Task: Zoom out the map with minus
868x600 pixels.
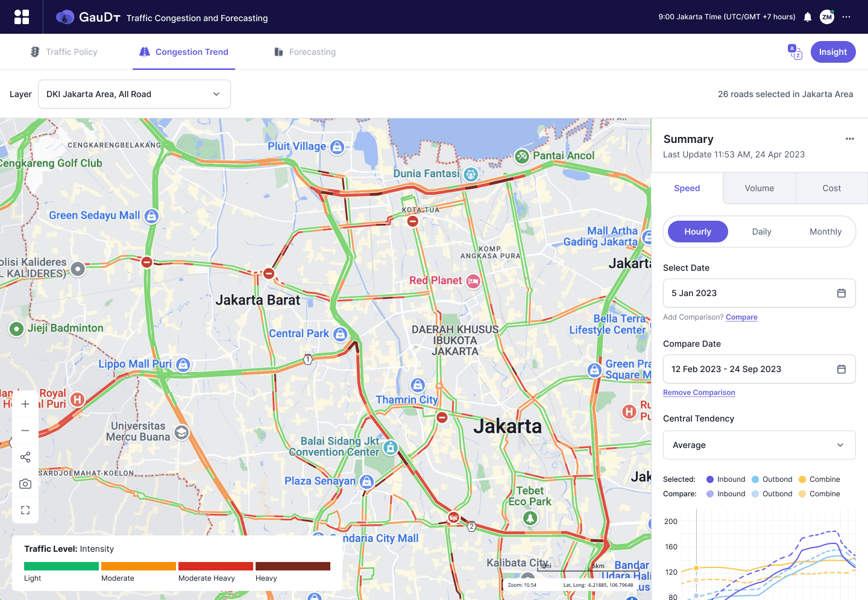Action: click(x=25, y=431)
